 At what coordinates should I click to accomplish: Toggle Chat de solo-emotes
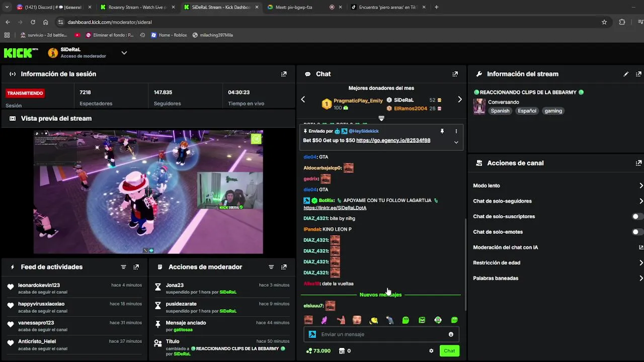pos(637,232)
